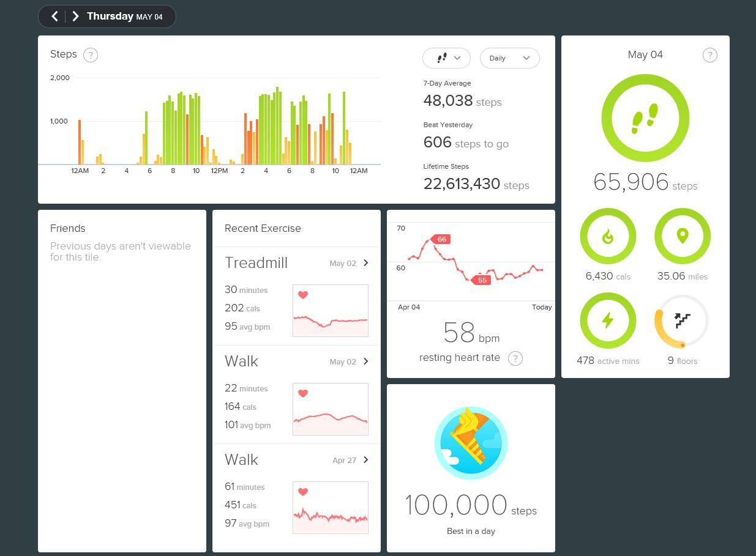Go to the next day arrow

[x=75, y=17]
